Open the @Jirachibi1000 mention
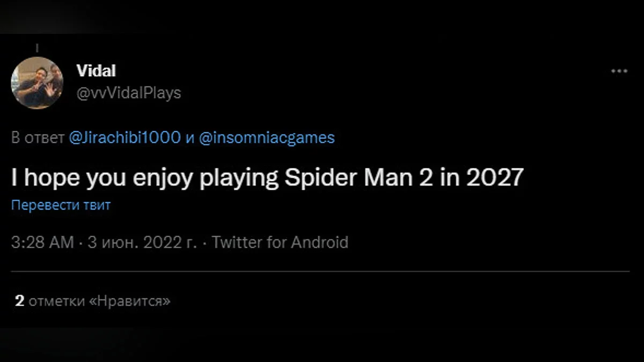The width and height of the screenshot is (644, 362). (125, 138)
